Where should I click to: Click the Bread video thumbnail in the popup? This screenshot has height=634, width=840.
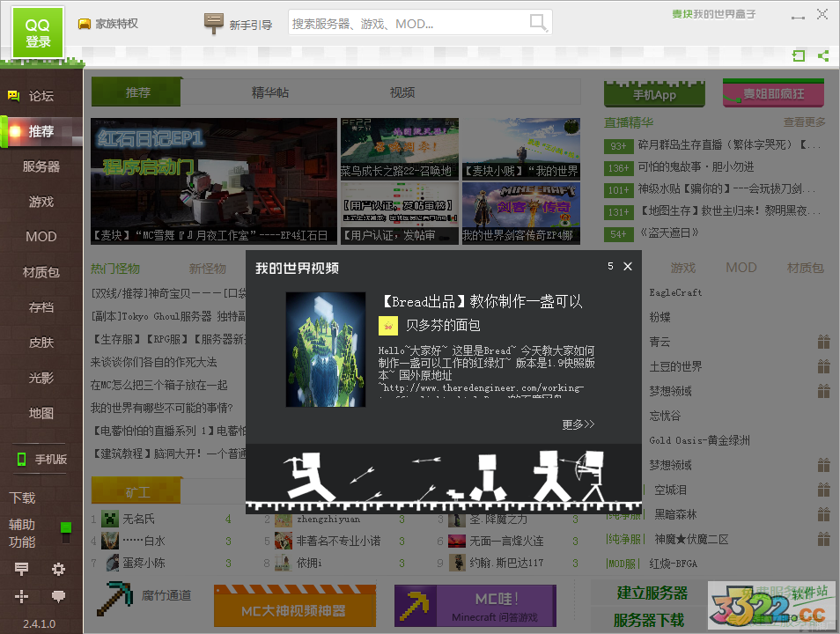[x=324, y=350]
